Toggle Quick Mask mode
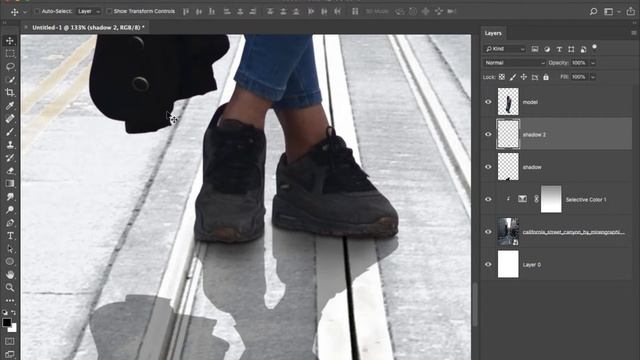Viewport: 640px width, 360px height. [10, 341]
